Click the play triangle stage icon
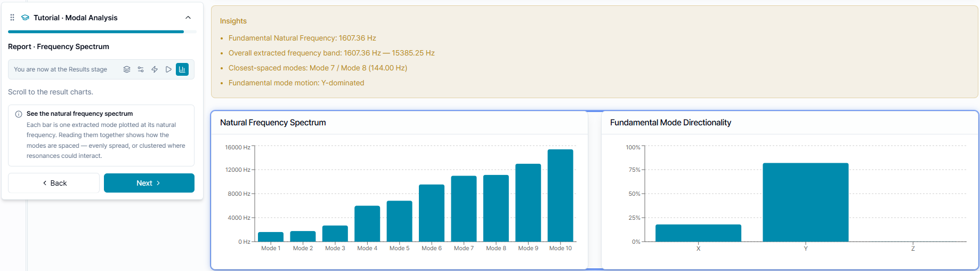This screenshot has width=980, height=271. (x=168, y=69)
